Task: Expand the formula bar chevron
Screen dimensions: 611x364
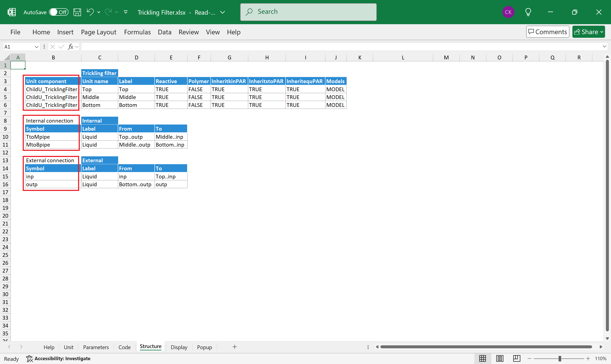Action: (604, 46)
